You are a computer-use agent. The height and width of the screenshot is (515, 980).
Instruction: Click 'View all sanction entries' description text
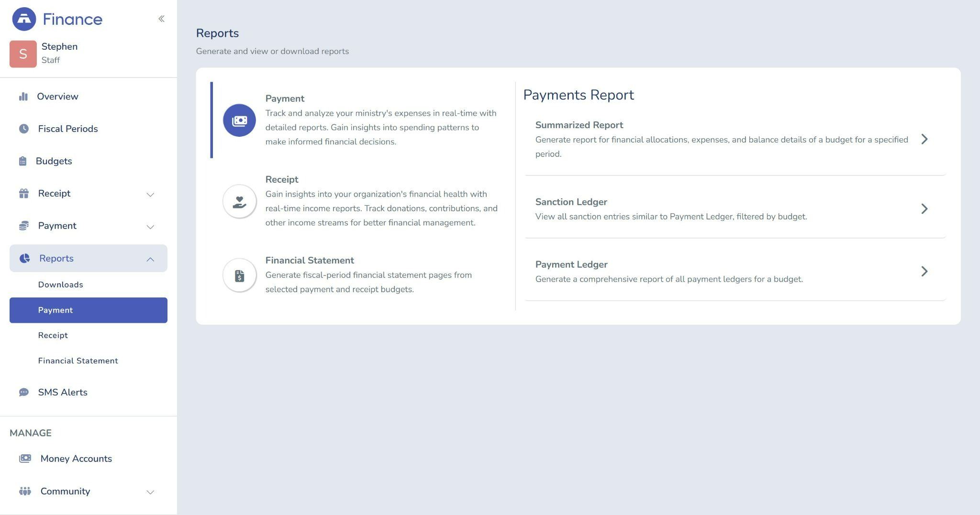point(671,217)
